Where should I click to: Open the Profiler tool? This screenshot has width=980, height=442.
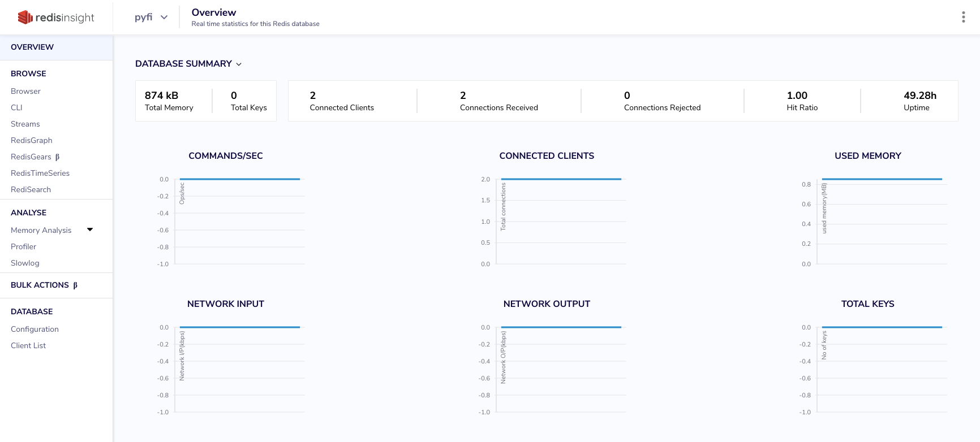[x=24, y=246]
